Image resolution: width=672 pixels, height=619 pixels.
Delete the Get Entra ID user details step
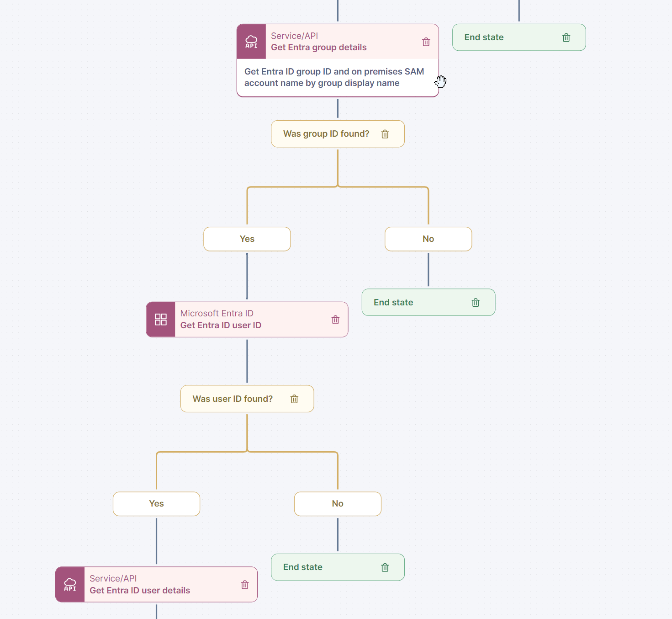(245, 585)
